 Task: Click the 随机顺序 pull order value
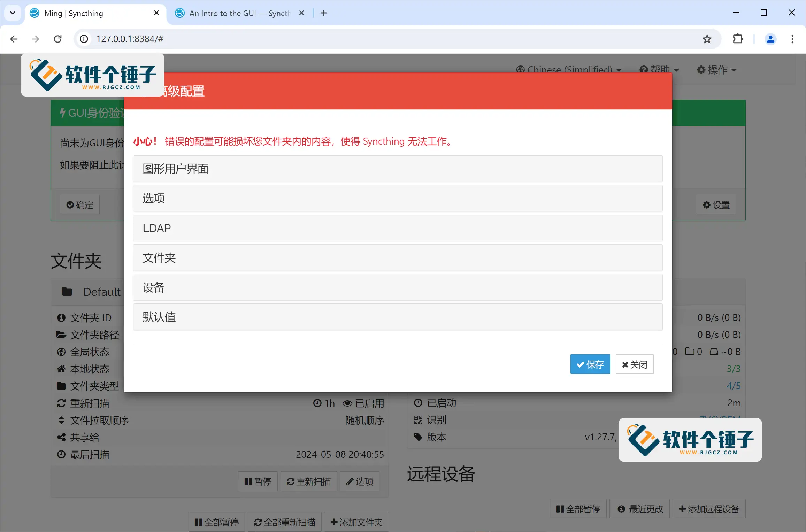[x=364, y=420]
